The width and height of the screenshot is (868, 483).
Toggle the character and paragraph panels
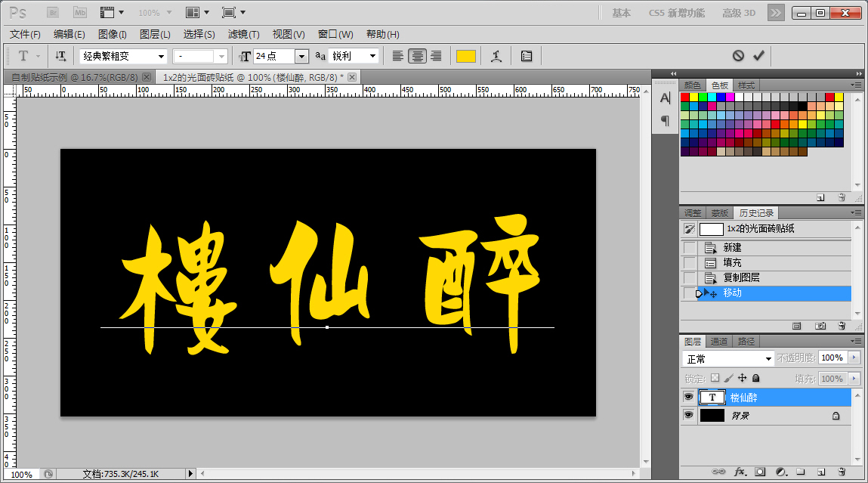527,56
